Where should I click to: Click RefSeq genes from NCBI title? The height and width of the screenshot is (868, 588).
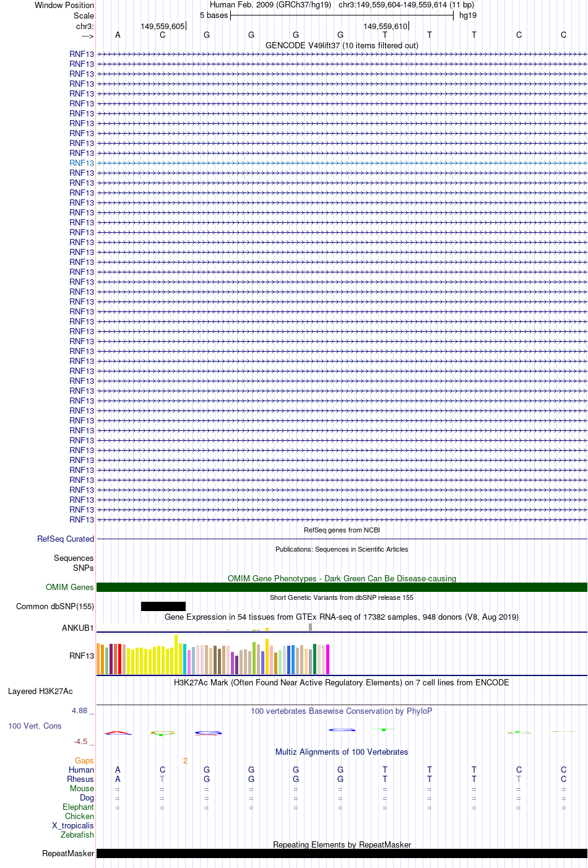(342, 530)
